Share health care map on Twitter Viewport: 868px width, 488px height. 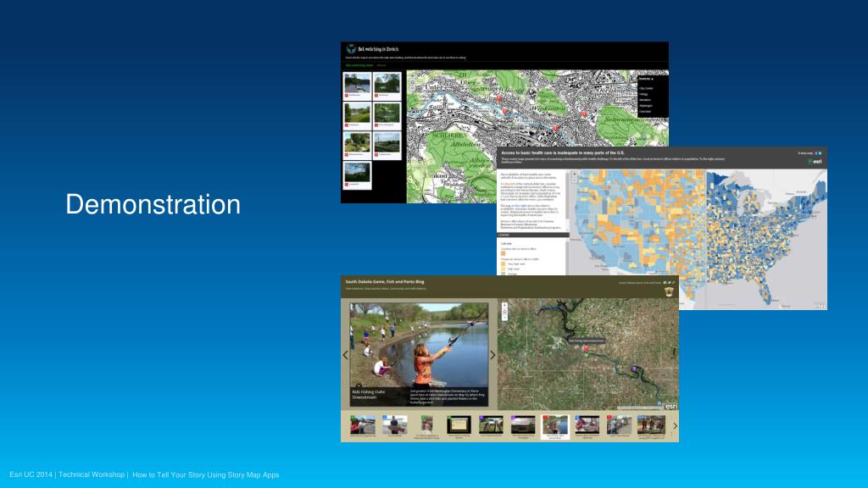point(820,152)
